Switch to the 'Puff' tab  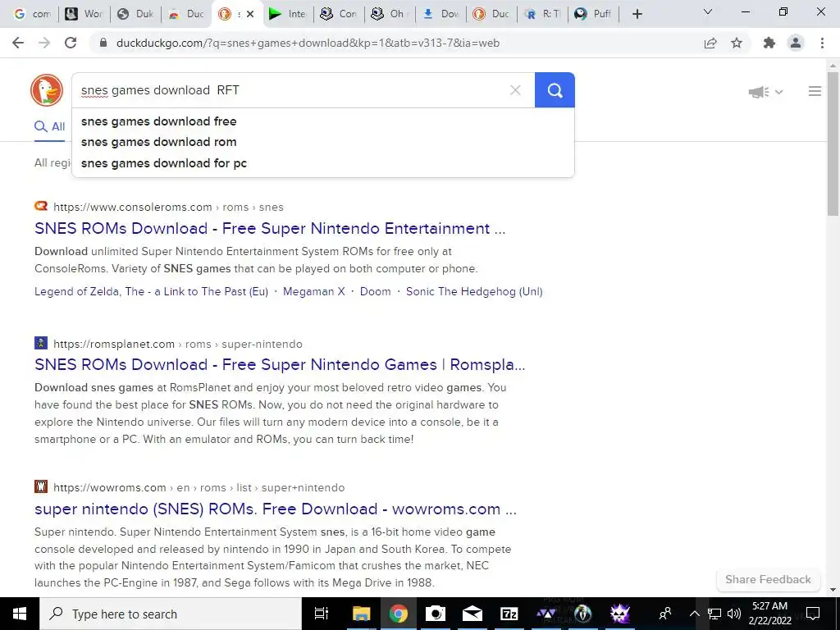point(593,14)
